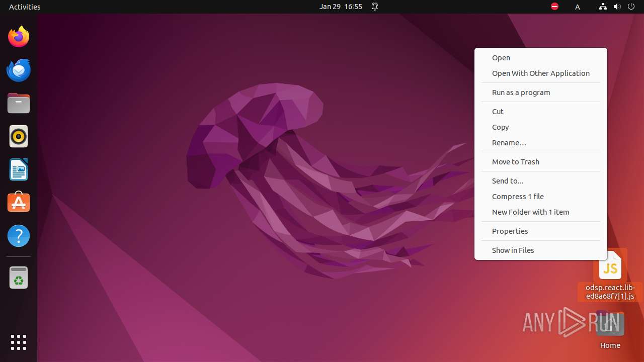The height and width of the screenshot is (362, 644).
Task: Open the clock showing Jan 29 16:55
Action: (341, 7)
